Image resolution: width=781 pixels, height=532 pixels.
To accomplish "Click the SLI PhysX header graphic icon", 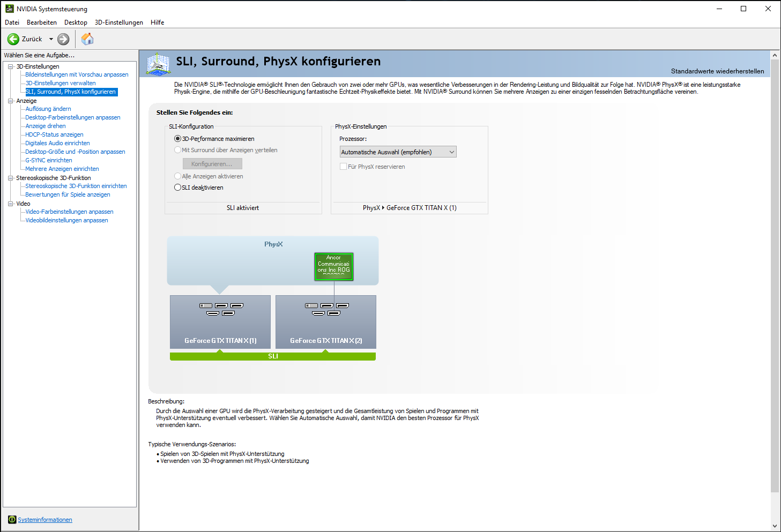I will click(158, 64).
